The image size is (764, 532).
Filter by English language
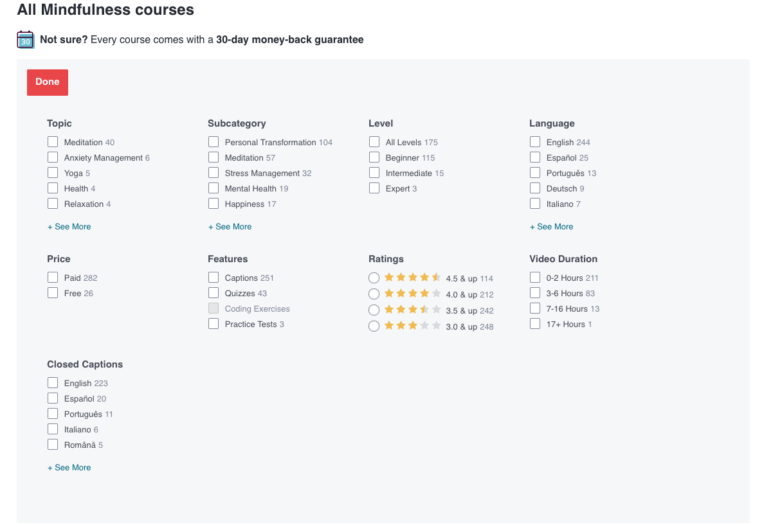point(534,141)
